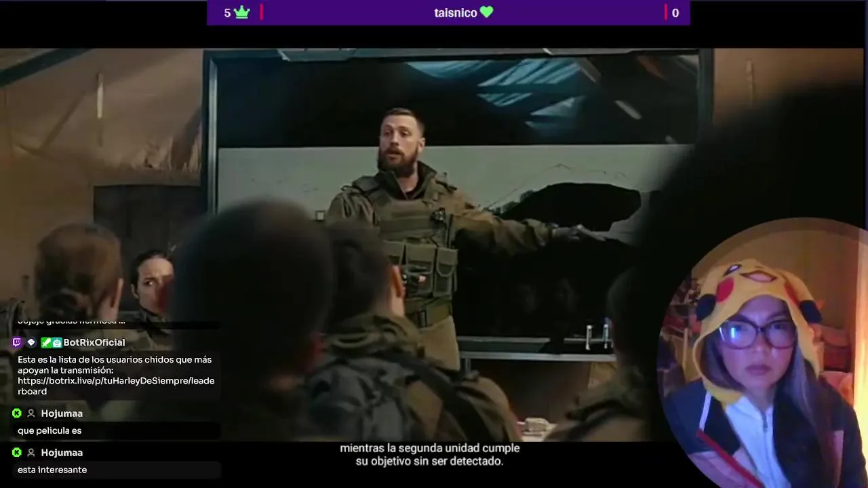Click the teal robot badge before BotRixOficial
The height and width of the screenshot is (488, 868).
coord(57,342)
